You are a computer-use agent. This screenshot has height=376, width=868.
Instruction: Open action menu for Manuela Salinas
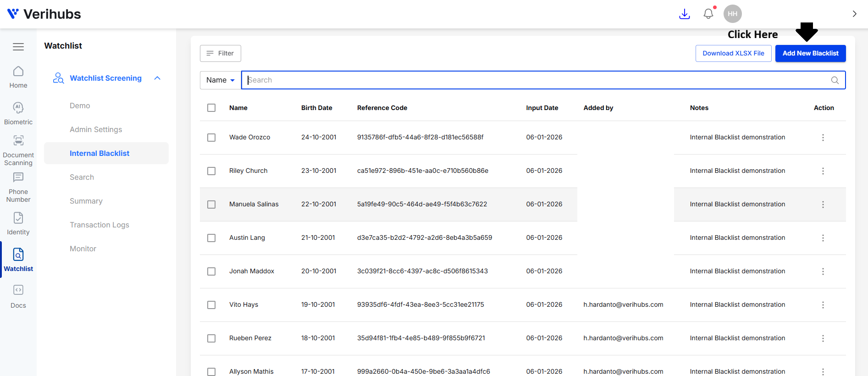[x=823, y=205]
